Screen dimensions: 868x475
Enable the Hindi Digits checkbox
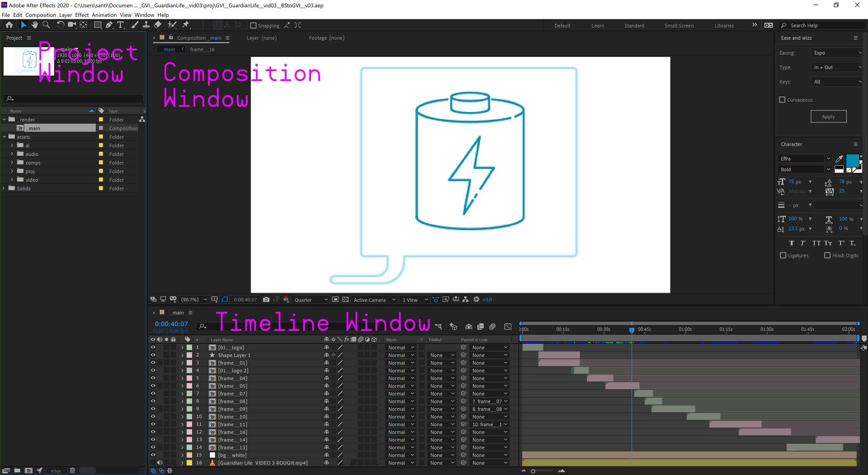pos(827,255)
